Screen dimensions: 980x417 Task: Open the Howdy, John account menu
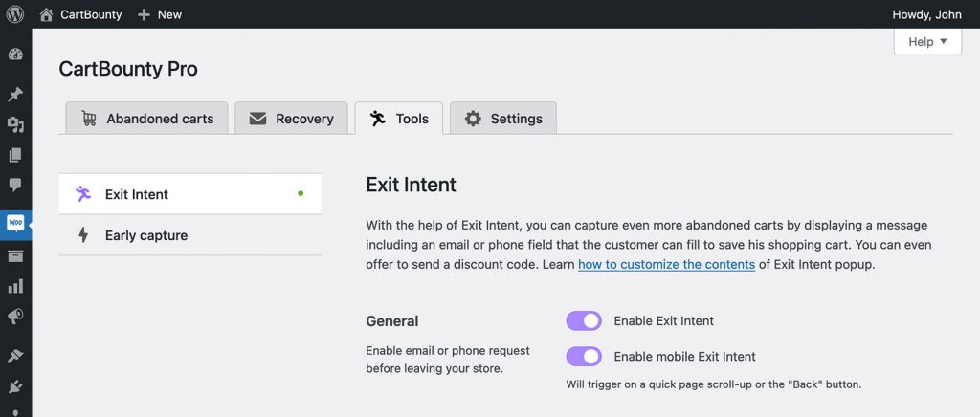tap(926, 14)
